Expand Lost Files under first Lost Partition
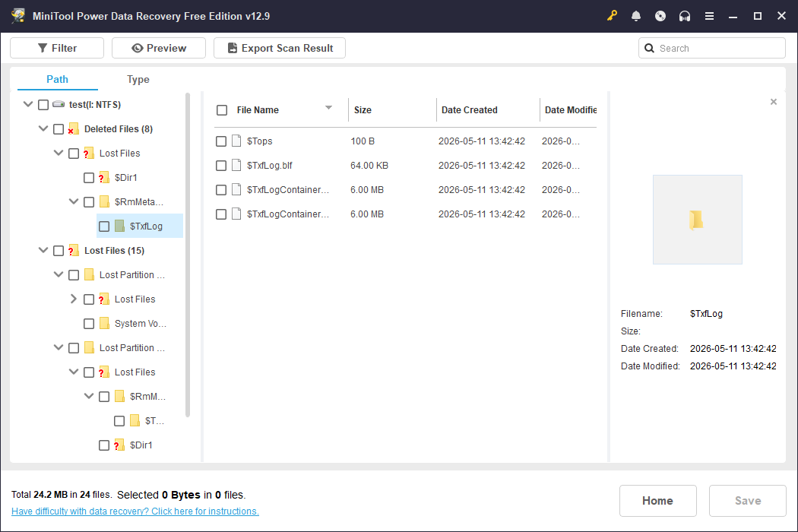This screenshot has height=532, width=798. tap(74, 299)
